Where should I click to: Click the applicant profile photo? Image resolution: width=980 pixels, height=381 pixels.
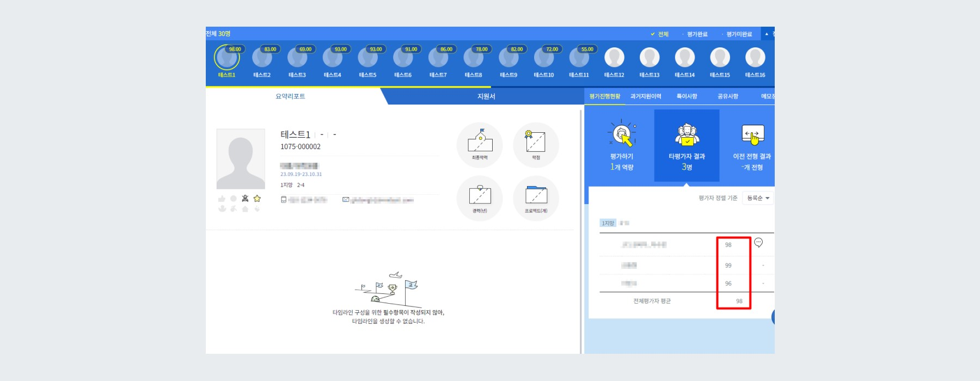point(241,159)
